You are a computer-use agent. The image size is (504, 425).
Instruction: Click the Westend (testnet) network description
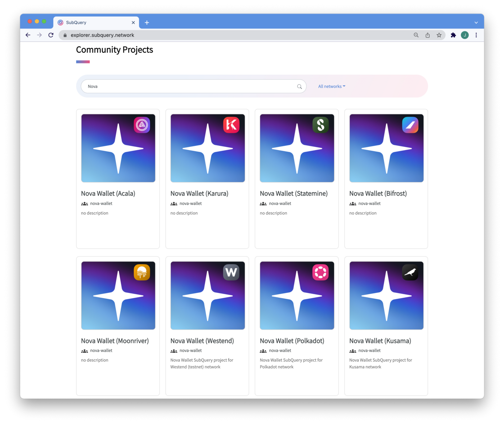(x=202, y=363)
